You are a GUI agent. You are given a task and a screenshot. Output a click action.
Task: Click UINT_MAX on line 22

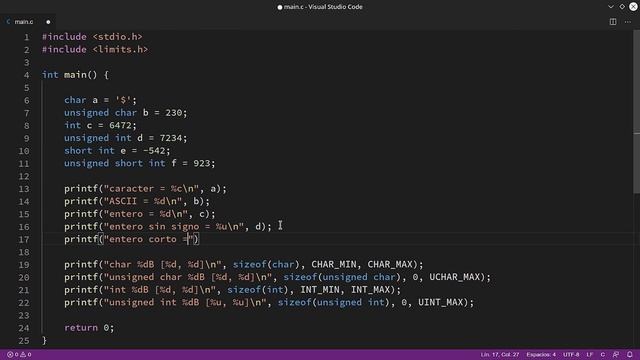pyautogui.click(x=441, y=302)
